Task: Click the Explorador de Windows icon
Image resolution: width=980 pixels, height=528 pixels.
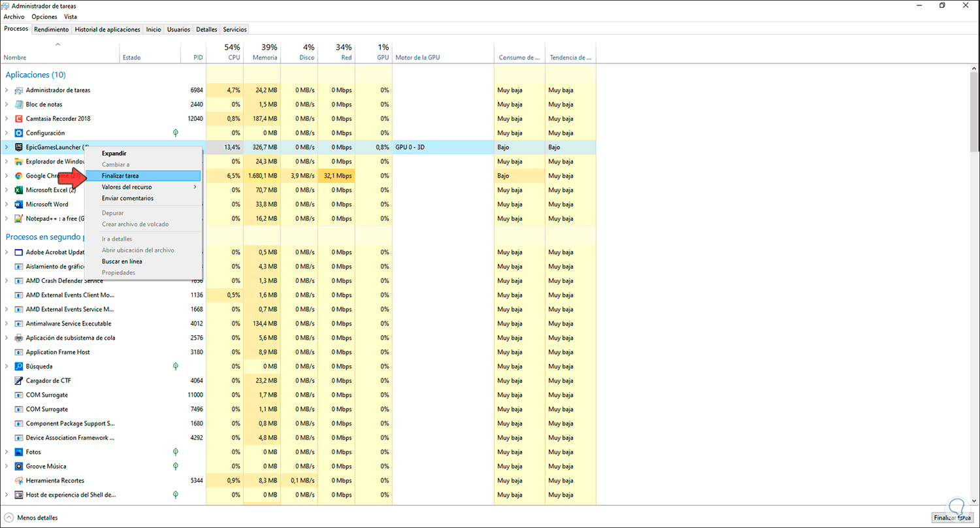Action: [18, 161]
